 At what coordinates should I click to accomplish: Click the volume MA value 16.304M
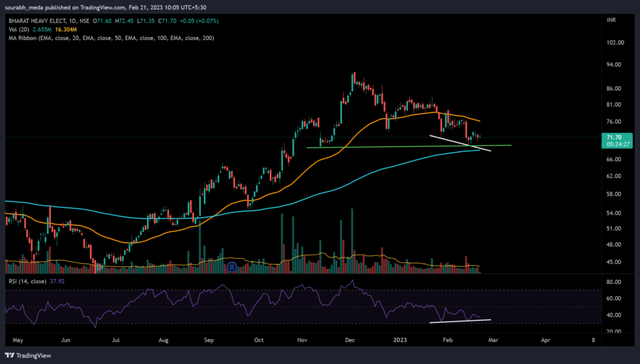point(66,29)
